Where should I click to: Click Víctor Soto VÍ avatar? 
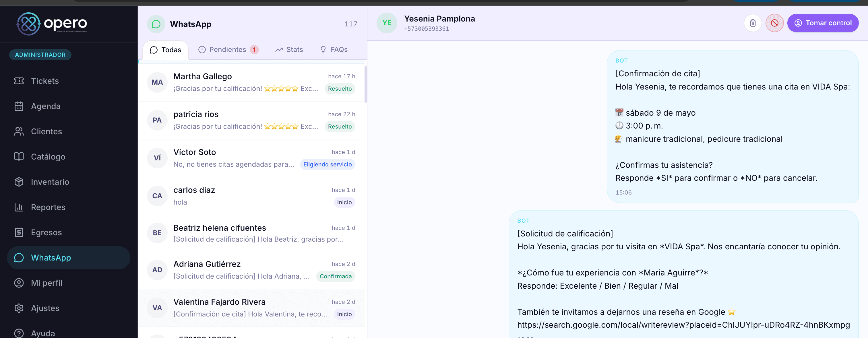[x=157, y=158]
